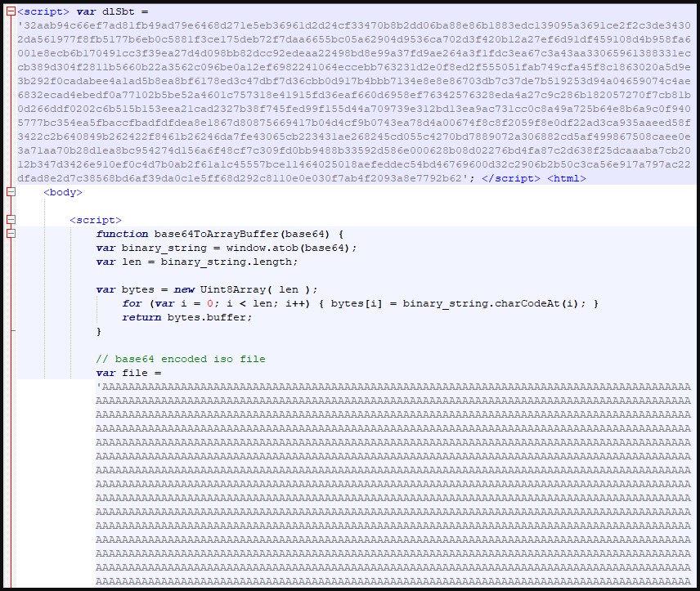This screenshot has width=700, height=591.
Task: Click hex line starting with '3b292f0cadabee4a'
Action: click(x=354, y=81)
